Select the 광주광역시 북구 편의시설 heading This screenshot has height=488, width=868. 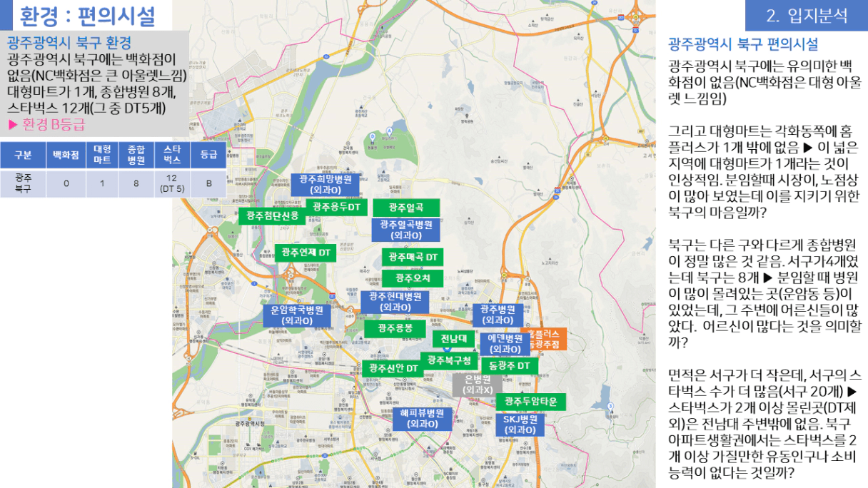click(743, 44)
